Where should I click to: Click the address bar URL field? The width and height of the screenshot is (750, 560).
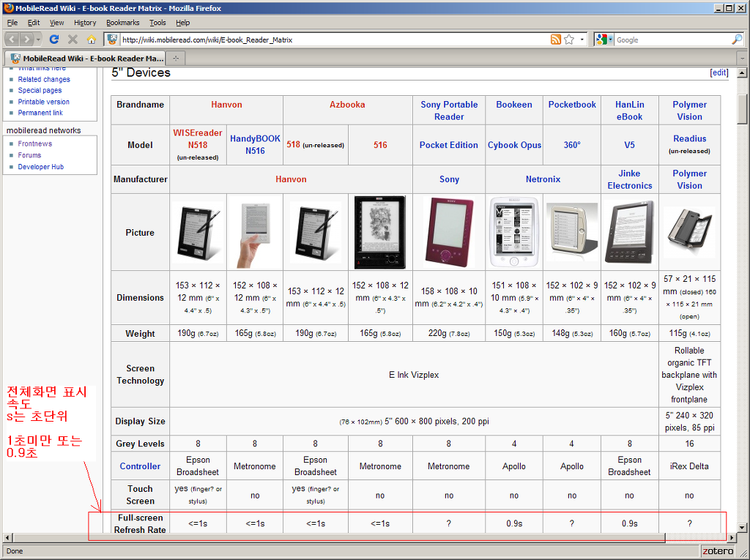(x=335, y=40)
